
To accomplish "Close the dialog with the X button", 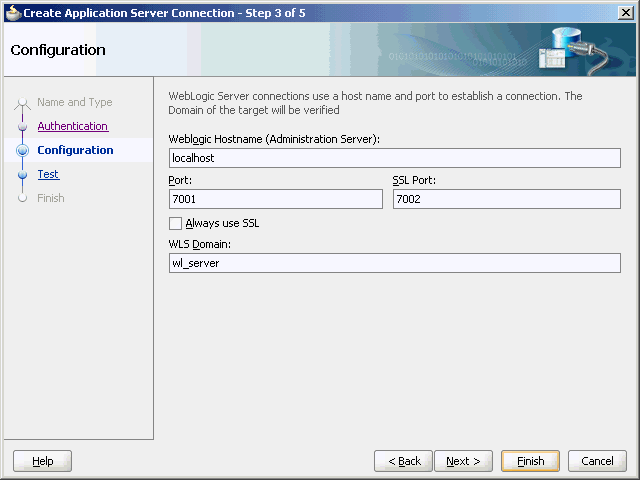I will (626, 13).
